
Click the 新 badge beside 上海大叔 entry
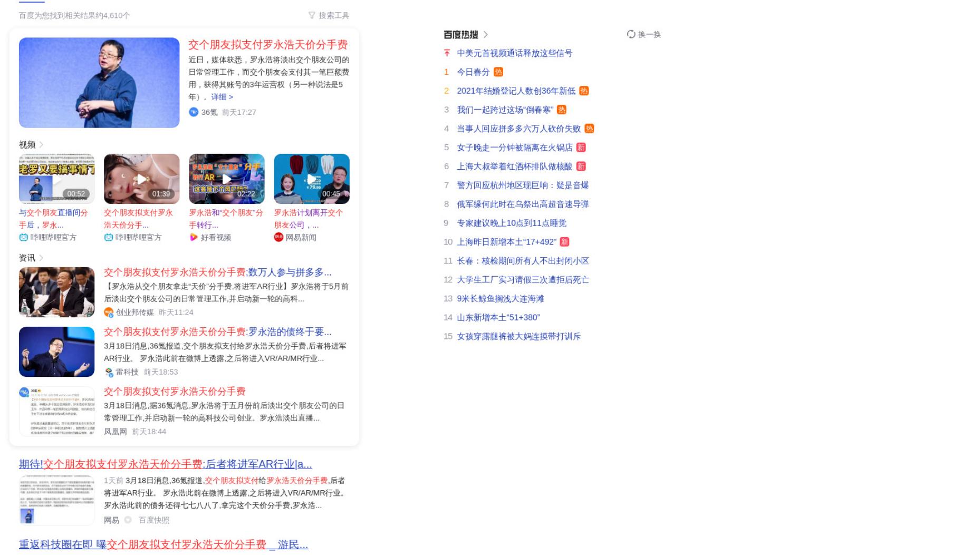581,167
